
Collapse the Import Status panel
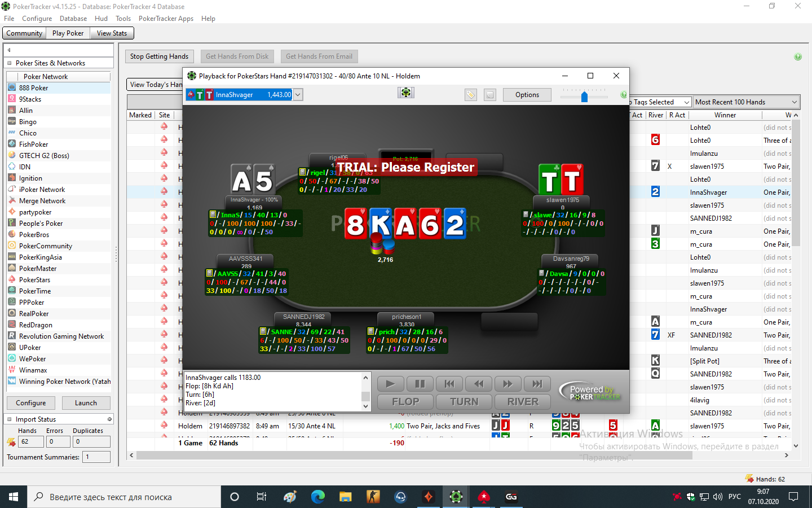pyautogui.click(x=9, y=419)
